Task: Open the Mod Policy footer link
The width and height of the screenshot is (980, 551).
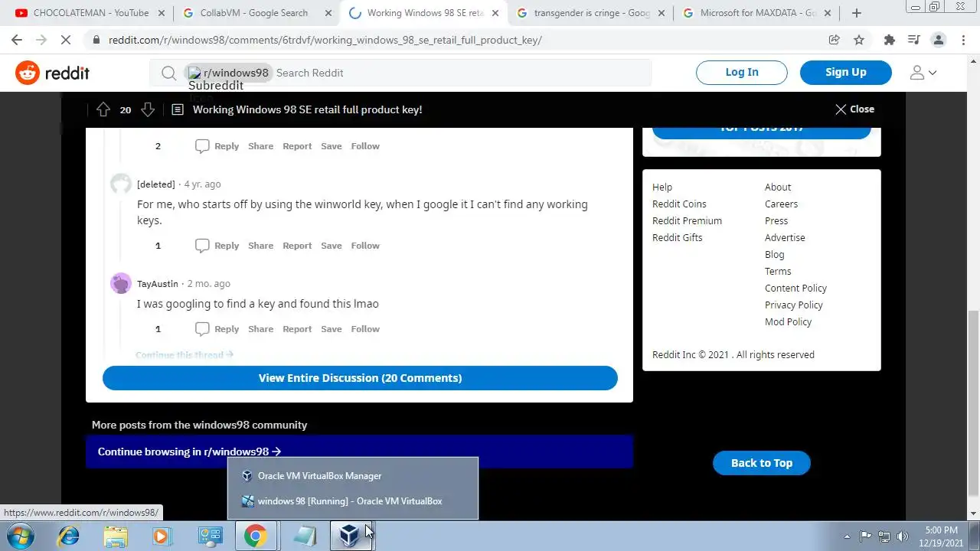Action: (788, 321)
